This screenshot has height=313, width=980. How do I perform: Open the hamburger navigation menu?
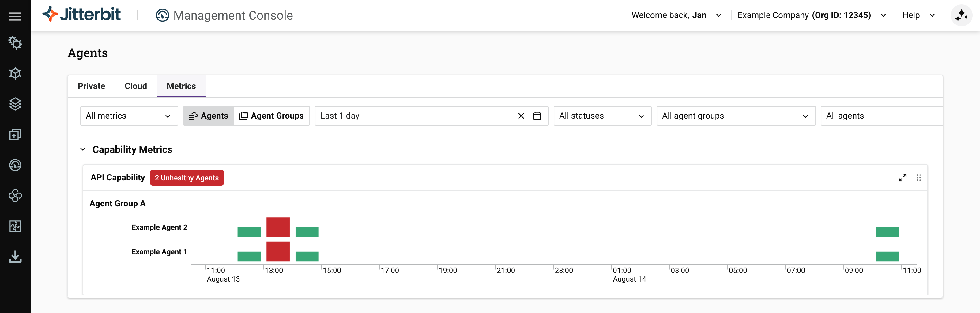[15, 16]
